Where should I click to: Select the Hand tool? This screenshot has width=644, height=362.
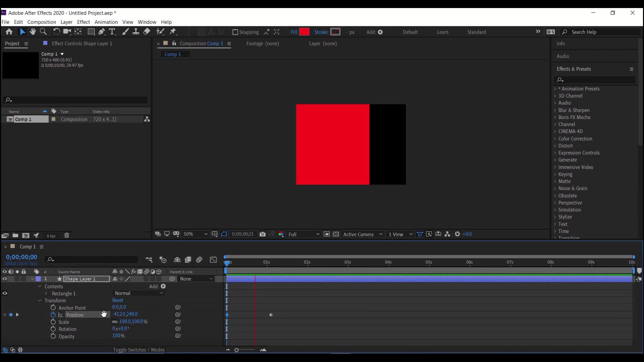[x=33, y=32]
